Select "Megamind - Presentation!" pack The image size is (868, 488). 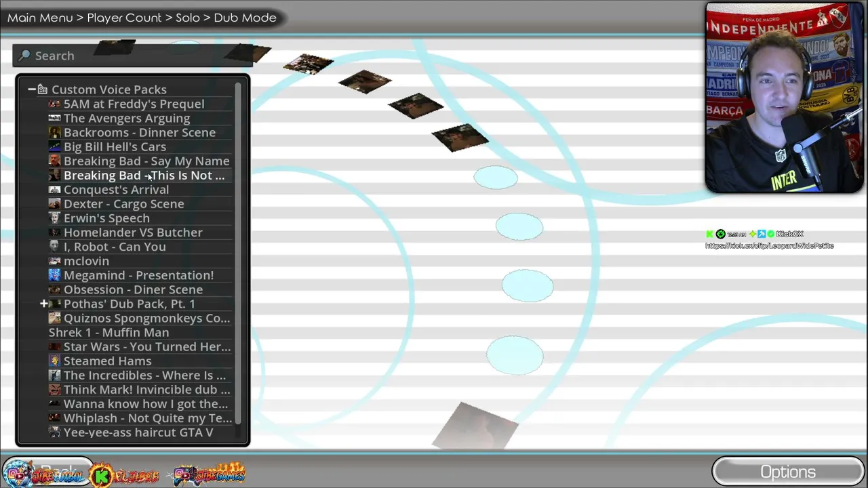click(x=138, y=274)
